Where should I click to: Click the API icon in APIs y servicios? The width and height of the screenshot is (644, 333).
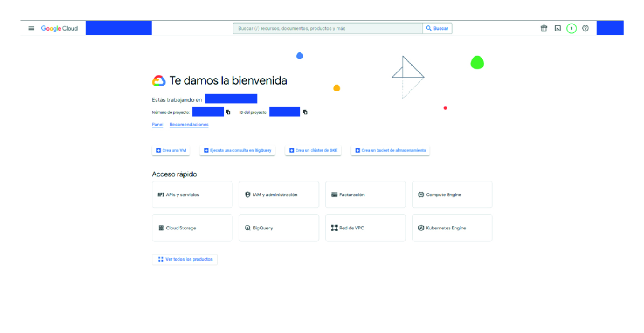pos(161,194)
